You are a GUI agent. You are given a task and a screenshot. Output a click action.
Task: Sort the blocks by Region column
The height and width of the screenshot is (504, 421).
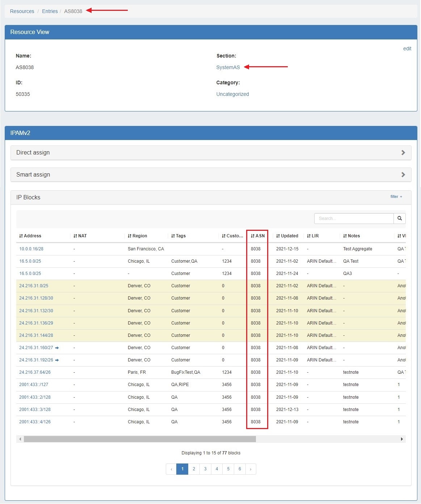pyautogui.click(x=137, y=236)
